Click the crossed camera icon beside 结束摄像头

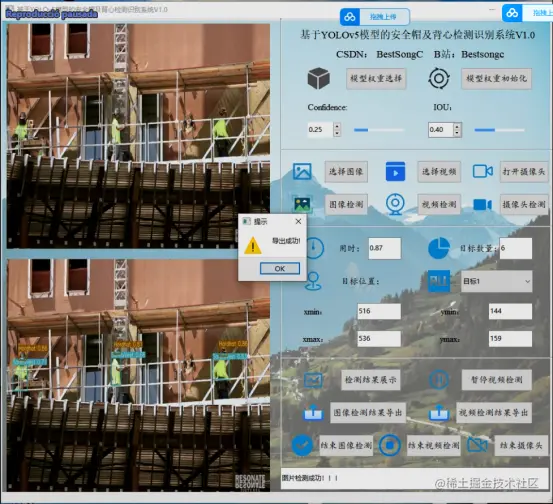(x=477, y=445)
